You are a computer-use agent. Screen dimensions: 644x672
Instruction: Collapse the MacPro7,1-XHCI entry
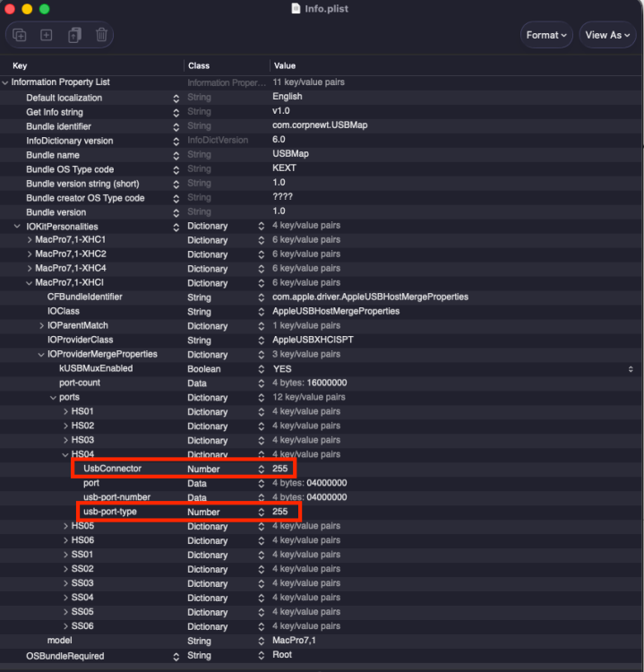click(30, 283)
